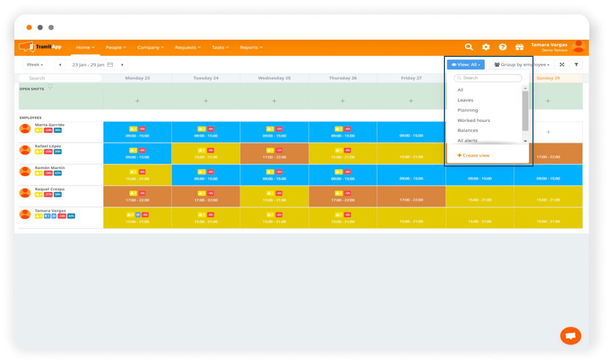Click the gift icon in header
The height and width of the screenshot is (364, 610).
(x=519, y=47)
